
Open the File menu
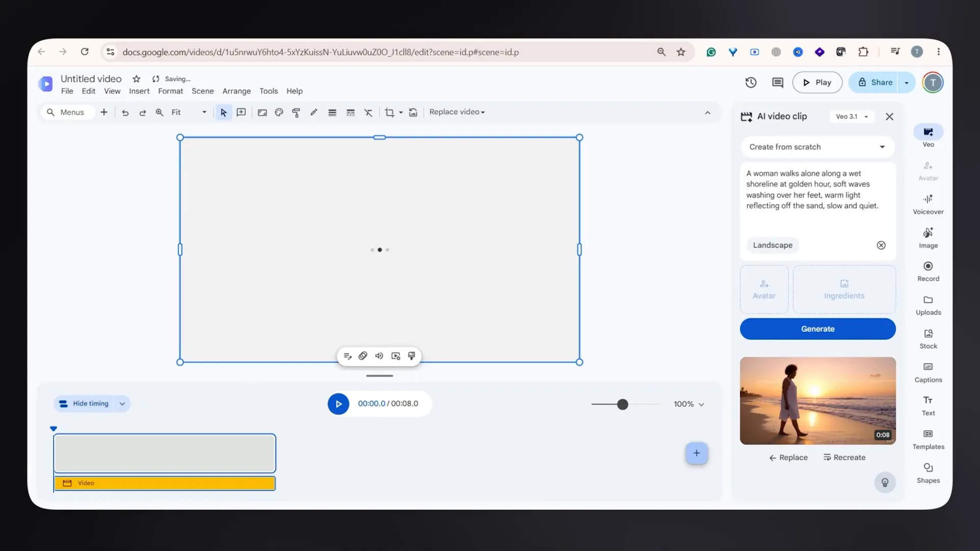67,91
